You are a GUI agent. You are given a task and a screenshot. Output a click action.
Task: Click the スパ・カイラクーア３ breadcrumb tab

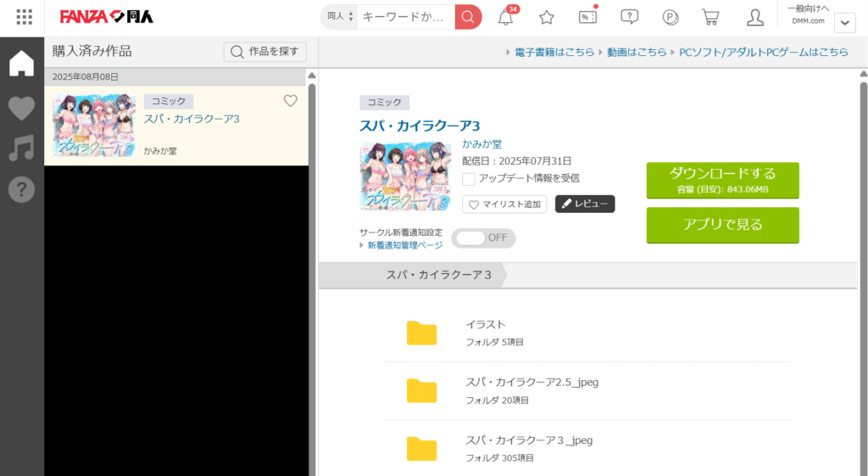pos(438,275)
